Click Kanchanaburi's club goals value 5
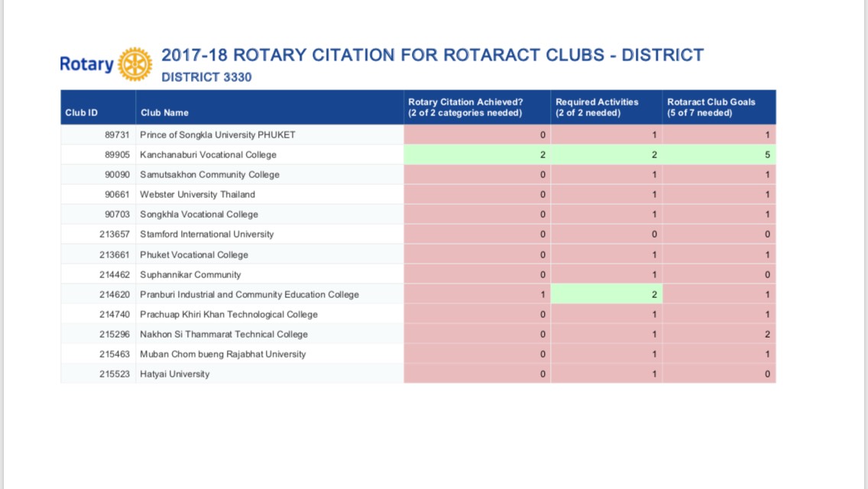This screenshot has height=489, width=868. 767,154
